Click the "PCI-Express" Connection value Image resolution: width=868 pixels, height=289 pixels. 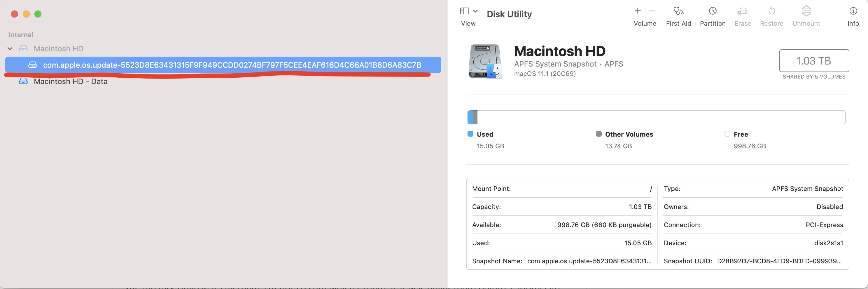pos(824,225)
